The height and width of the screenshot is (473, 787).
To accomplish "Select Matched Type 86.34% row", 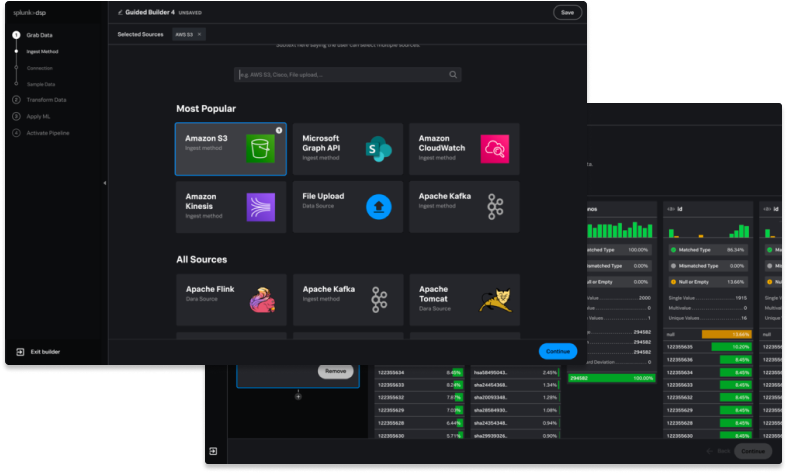I will click(708, 250).
